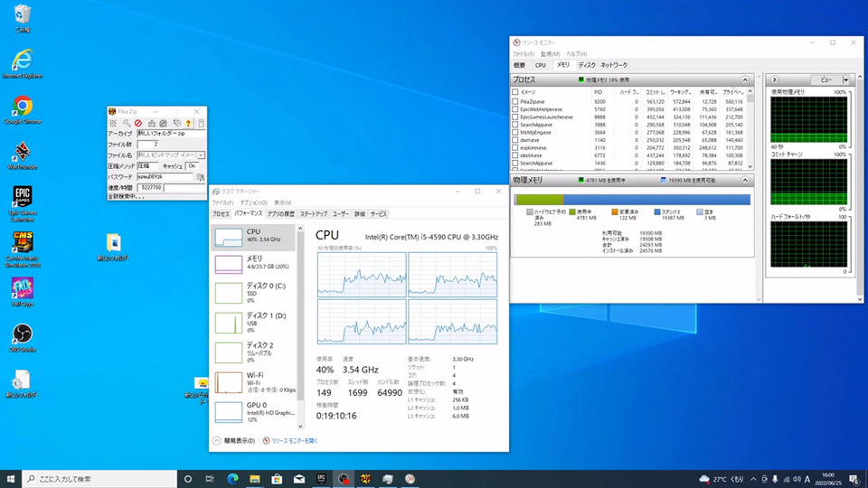Click the password icon beside the パスワード field

click(201, 177)
